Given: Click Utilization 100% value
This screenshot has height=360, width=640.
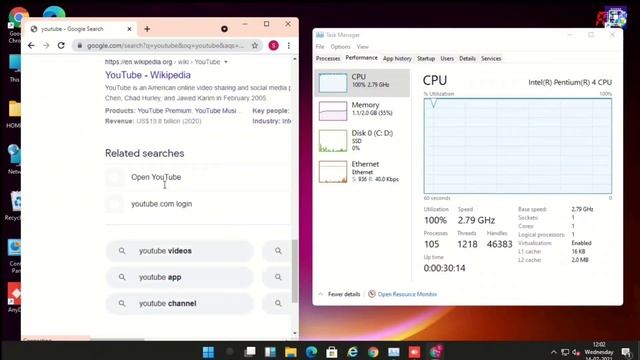Looking at the screenshot, I should pos(435,220).
